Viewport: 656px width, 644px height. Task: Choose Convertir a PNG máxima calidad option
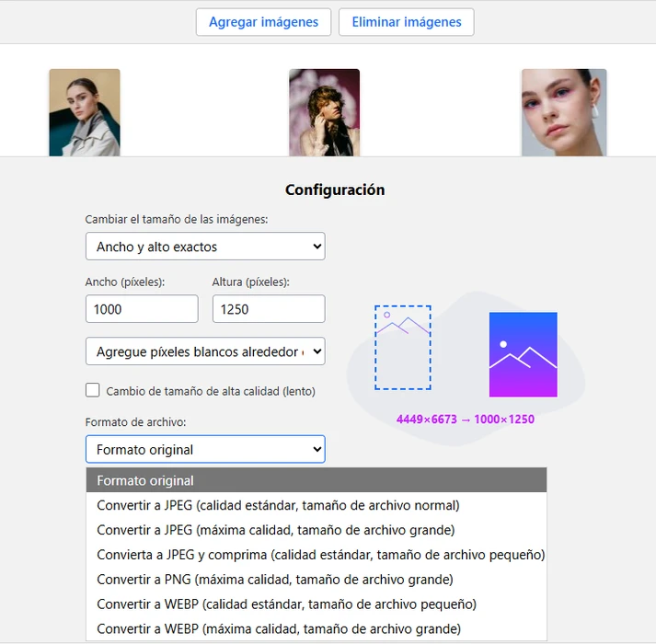316,579
